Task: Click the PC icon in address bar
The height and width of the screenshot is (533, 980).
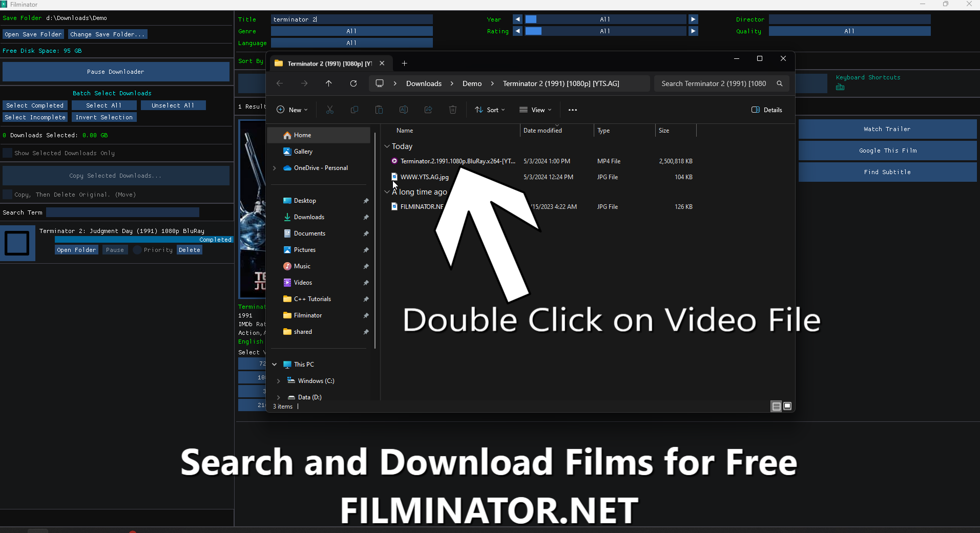Action: pyautogui.click(x=380, y=83)
